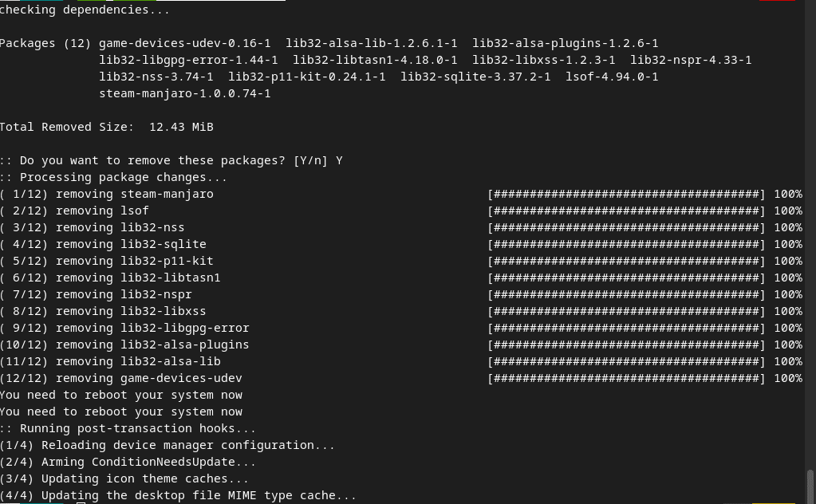Click the 'Updating icon theme caches...' line

pyautogui.click(x=124, y=478)
